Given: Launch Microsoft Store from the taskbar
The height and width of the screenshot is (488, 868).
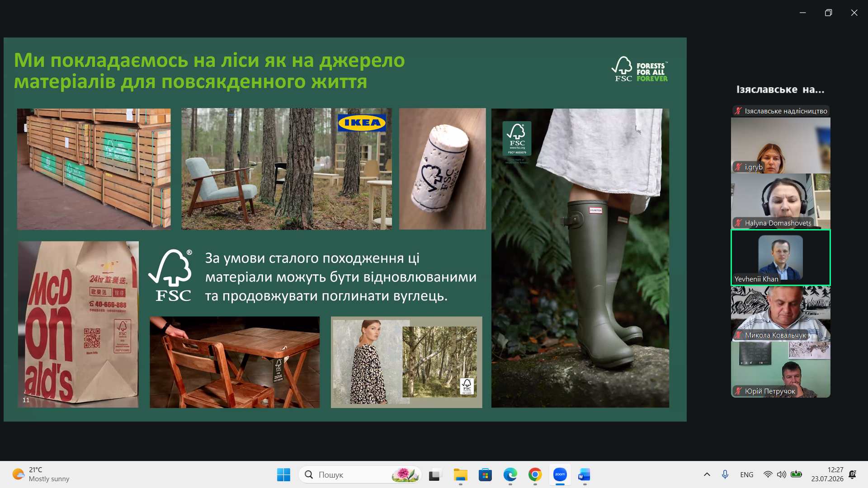Looking at the screenshot, I should tap(485, 474).
